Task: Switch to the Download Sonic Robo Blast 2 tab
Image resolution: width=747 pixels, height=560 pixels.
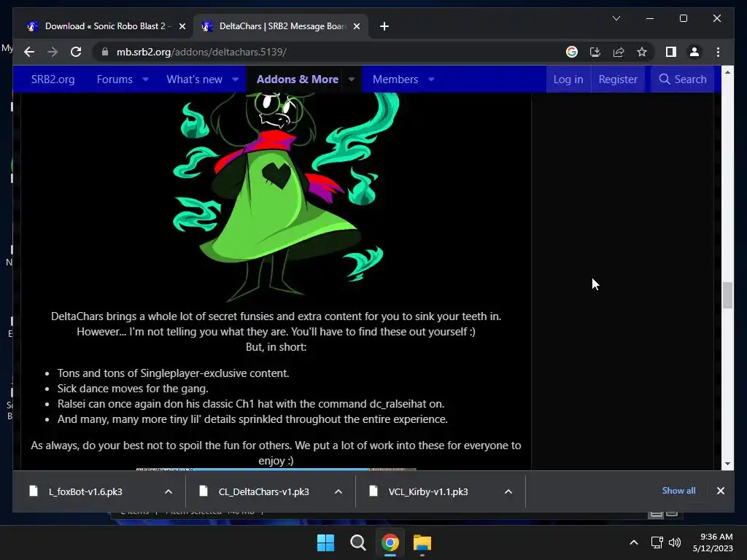Action: point(106,26)
